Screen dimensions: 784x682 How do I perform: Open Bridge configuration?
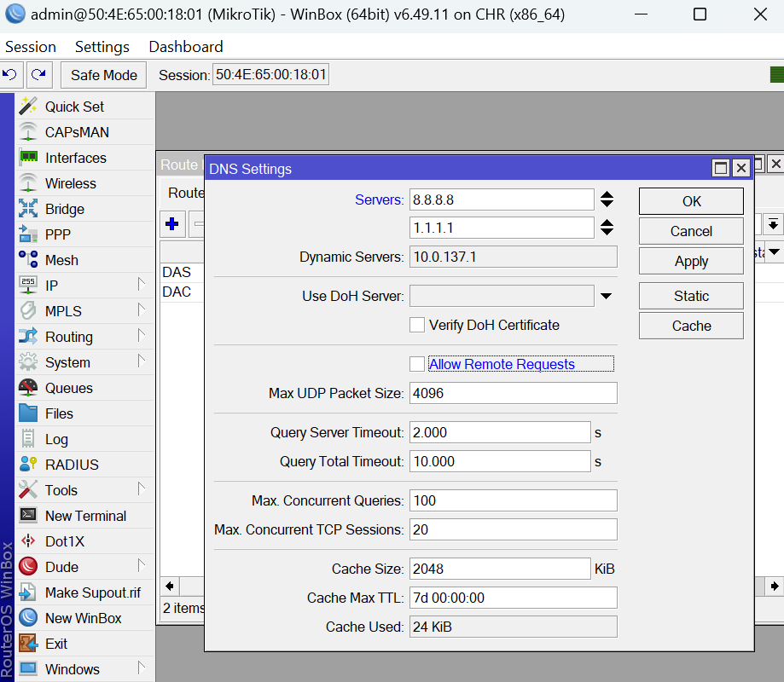click(84, 209)
